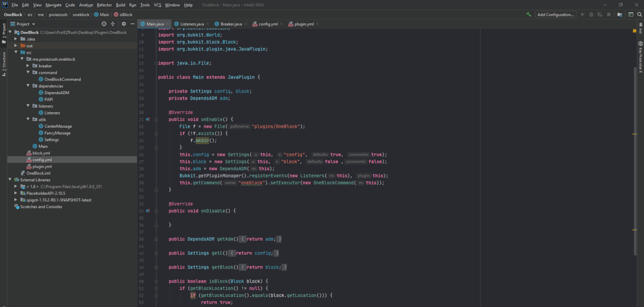Open the Build menu
The image size is (644, 307).
120,5
